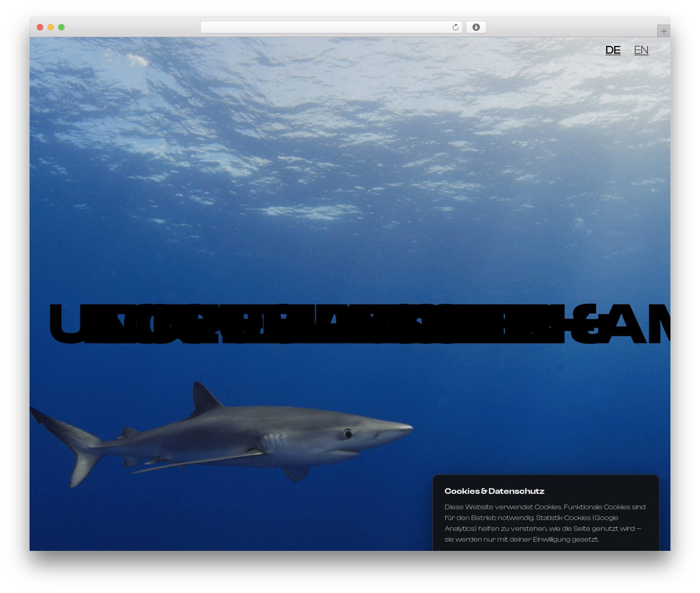Select the Cookies & Datenschutz heading

point(494,491)
